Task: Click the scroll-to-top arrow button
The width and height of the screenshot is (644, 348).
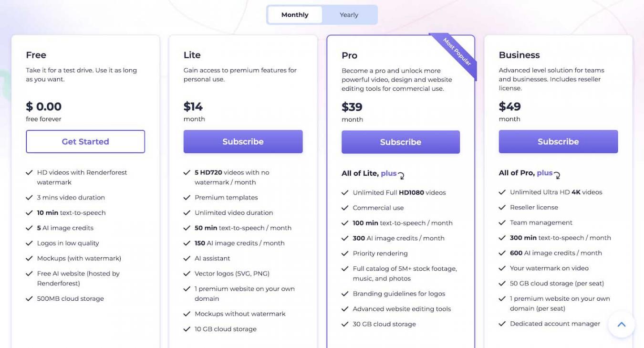Action: click(621, 325)
